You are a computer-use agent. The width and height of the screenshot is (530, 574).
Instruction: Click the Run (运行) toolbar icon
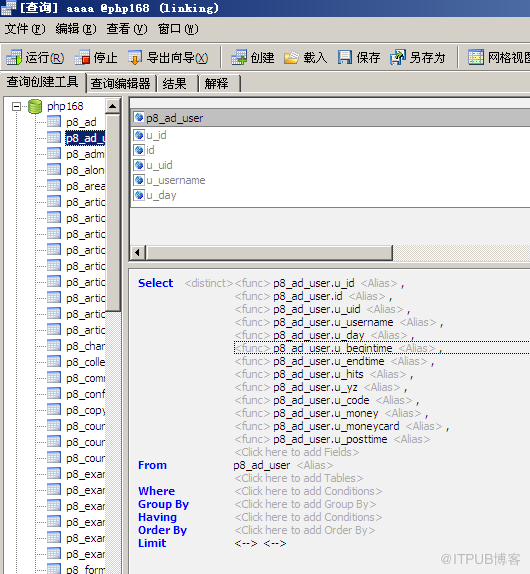coord(14,57)
